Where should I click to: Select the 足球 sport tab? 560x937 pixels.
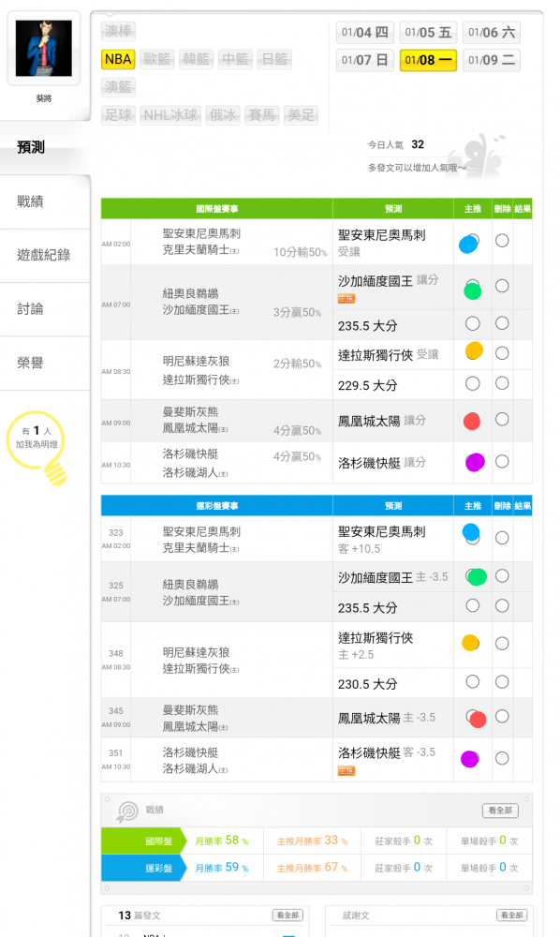(118, 114)
